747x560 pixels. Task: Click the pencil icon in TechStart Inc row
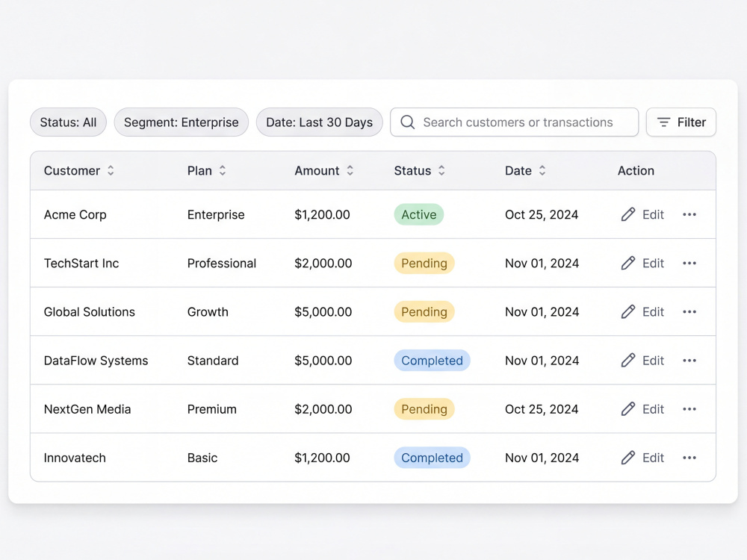(x=628, y=264)
